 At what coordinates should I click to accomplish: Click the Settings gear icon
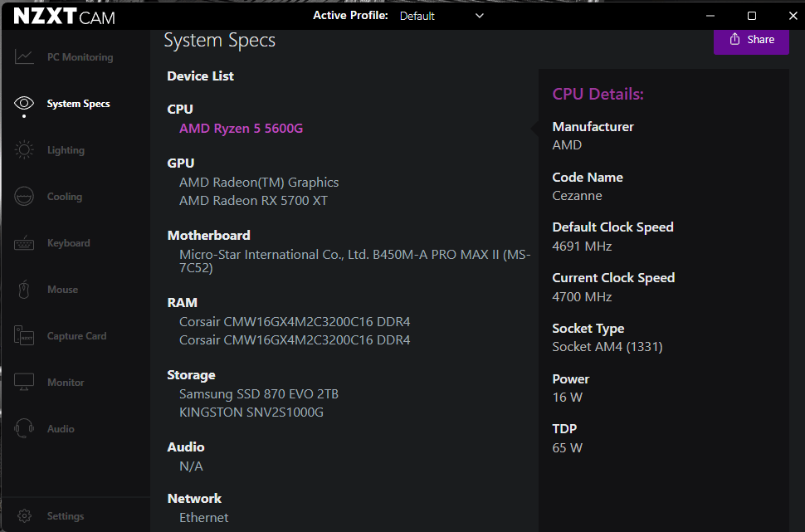coord(24,516)
